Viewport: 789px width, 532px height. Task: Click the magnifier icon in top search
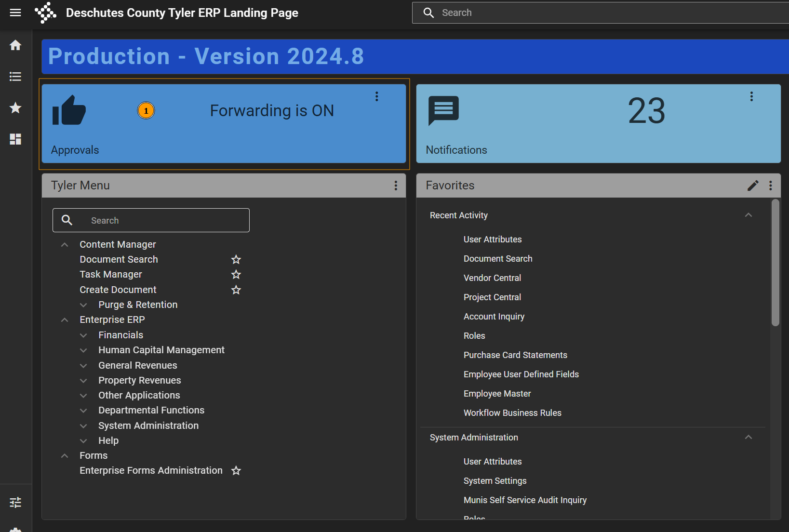pos(428,13)
